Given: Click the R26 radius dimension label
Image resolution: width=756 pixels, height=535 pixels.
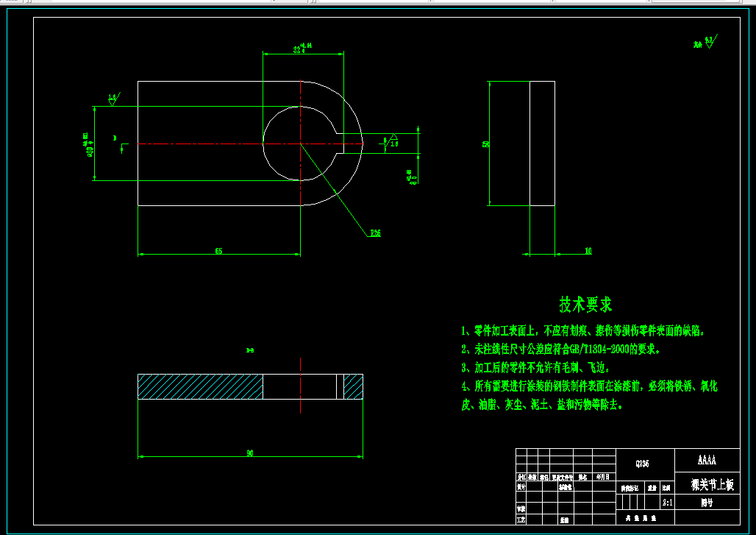Looking at the screenshot, I should click(x=375, y=233).
